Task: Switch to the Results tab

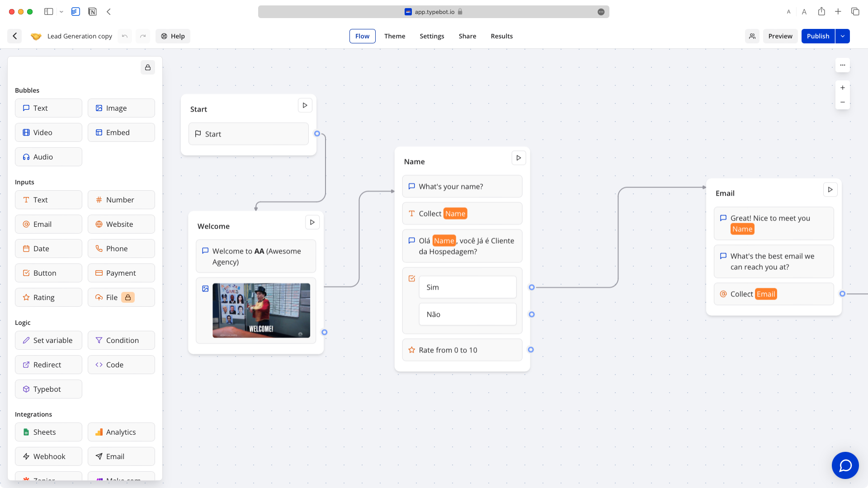Action: coord(502,36)
